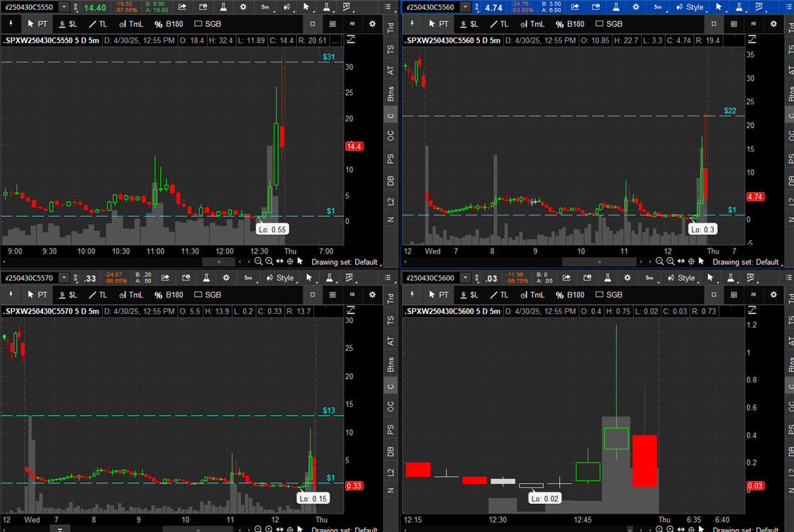Image resolution: width=794 pixels, height=532 pixels.
Task: Click the share icon in the C5550 chart header
Action: [182, 7]
